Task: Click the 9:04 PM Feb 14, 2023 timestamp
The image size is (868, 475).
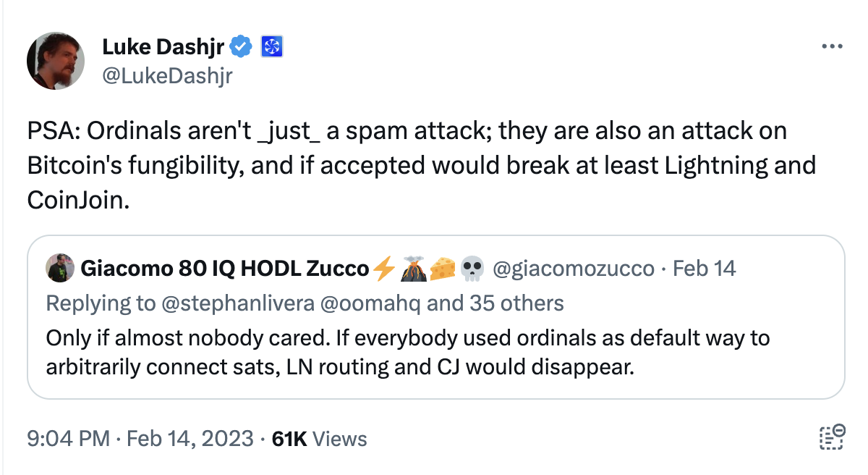Action: (140, 439)
